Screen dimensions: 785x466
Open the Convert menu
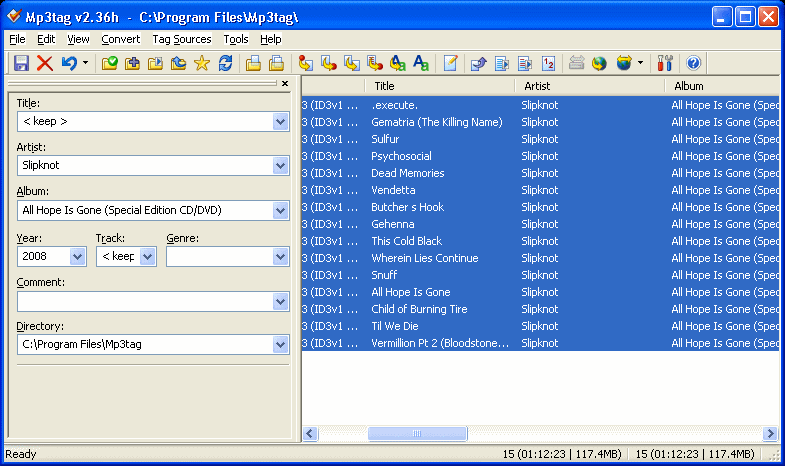[x=121, y=39]
